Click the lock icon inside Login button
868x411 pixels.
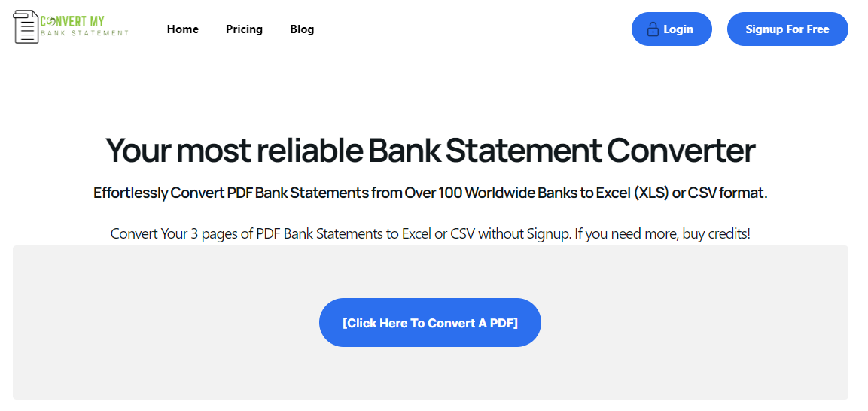click(653, 29)
